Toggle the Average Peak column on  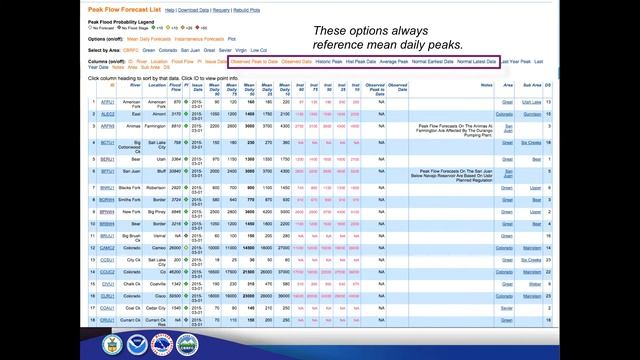click(x=394, y=62)
